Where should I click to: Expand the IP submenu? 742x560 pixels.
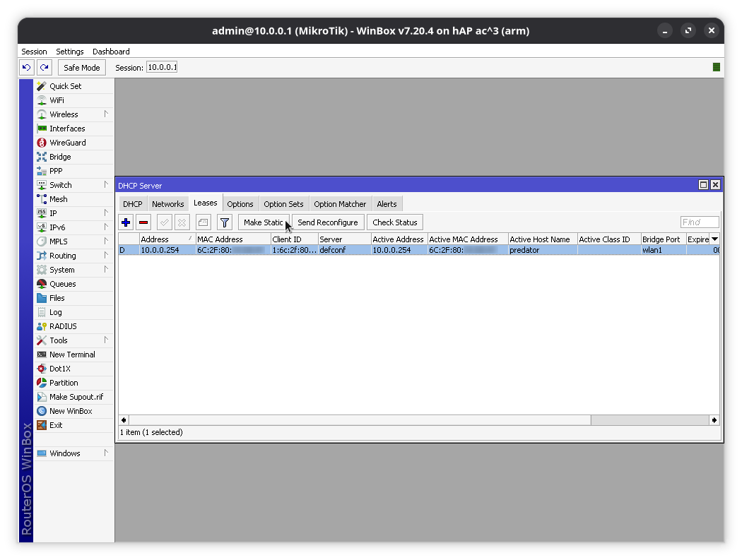53,213
